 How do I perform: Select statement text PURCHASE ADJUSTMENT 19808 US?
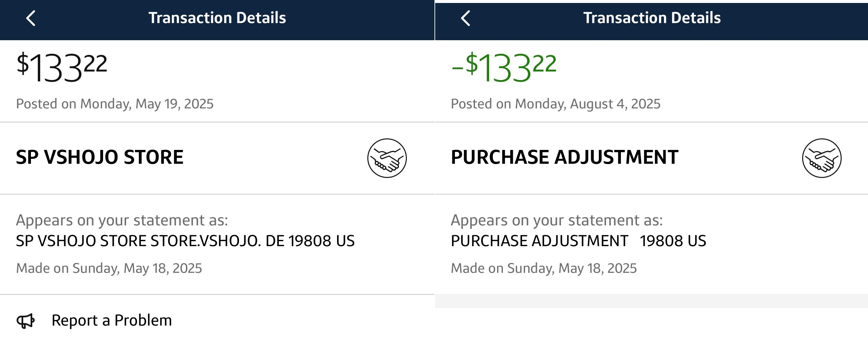tap(578, 241)
